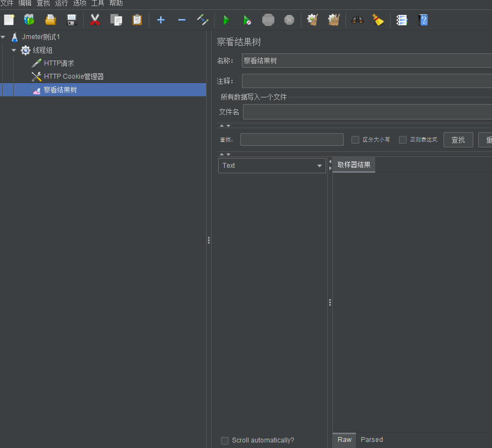
Task: Select HTTP Cookie管理器 in the tree
Action: 74,77
